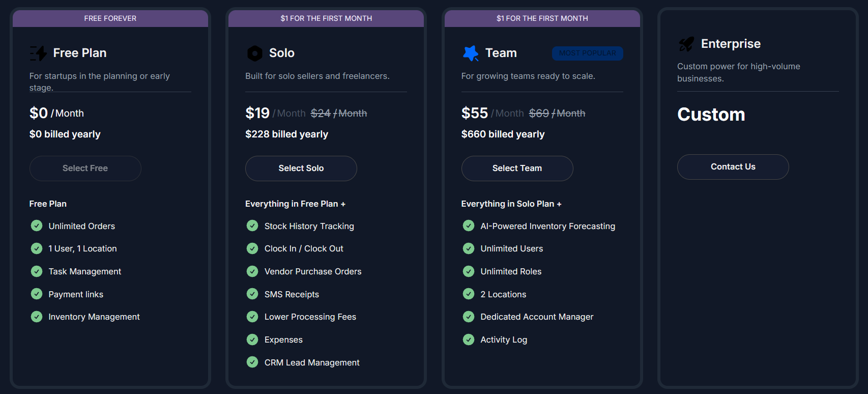Click the $55 monthly price

coord(475,113)
